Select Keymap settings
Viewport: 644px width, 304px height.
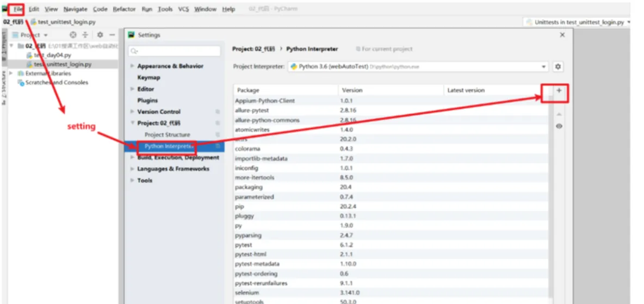click(148, 77)
